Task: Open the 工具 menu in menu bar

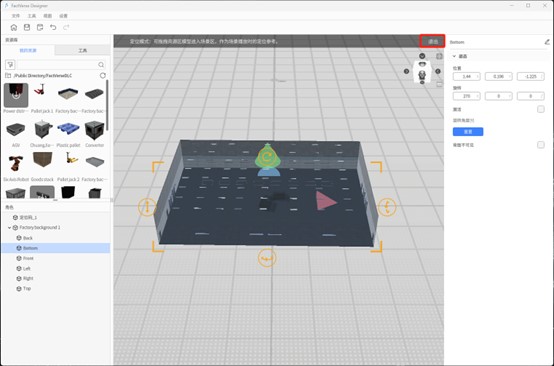Action: 32,16
